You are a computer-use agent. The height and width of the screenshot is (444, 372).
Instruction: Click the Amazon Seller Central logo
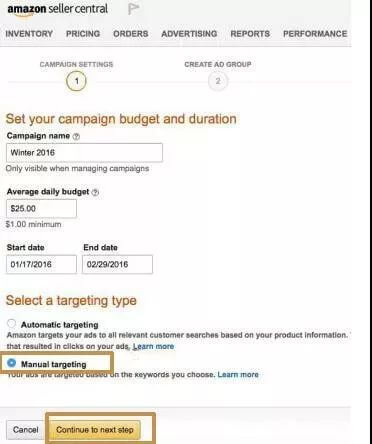[57, 10]
